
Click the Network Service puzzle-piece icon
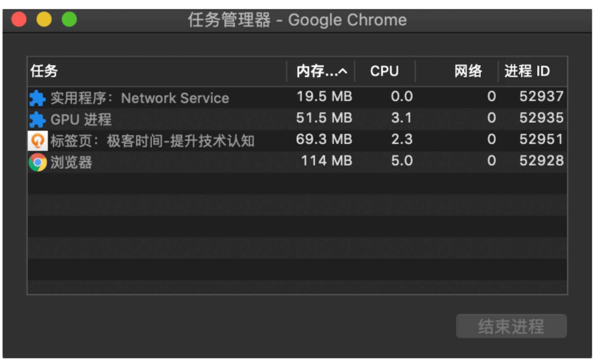[37, 98]
